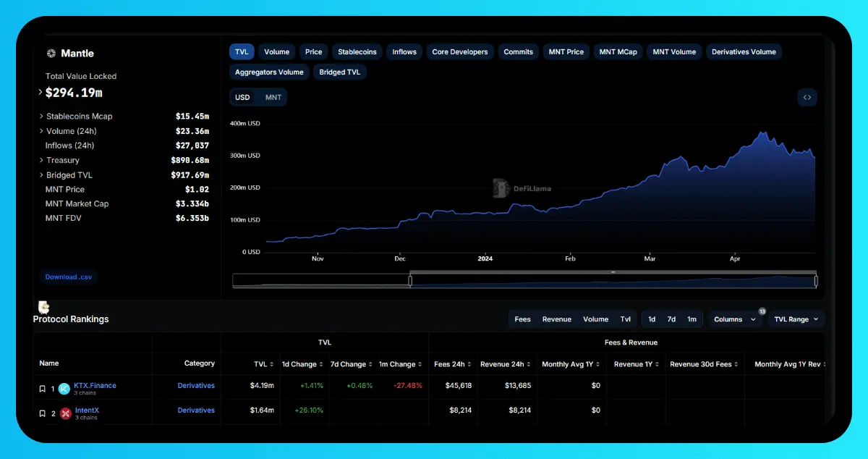This screenshot has width=868, height=459.
Task: Bookmark the KTX.Finance protocol row
Action: [x=42, y=389]
